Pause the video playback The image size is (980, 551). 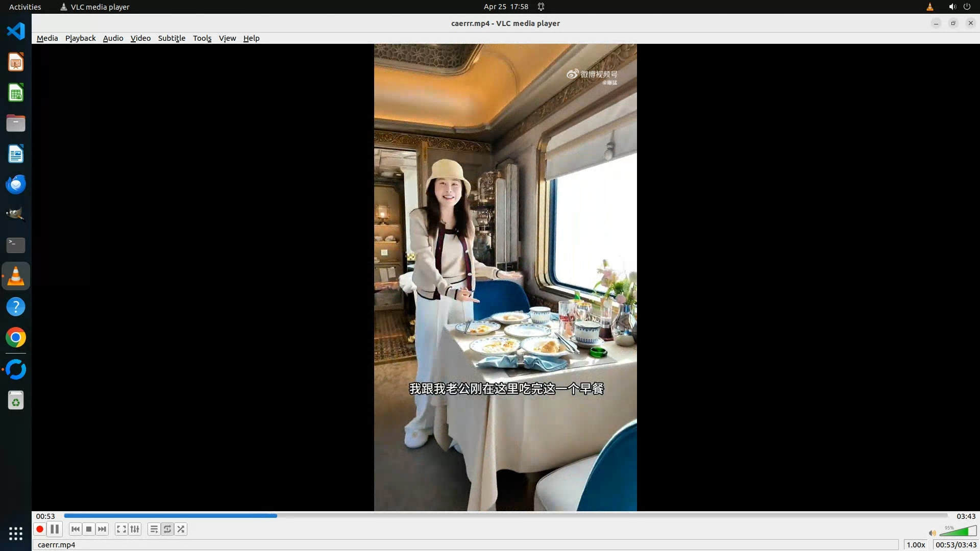point(55,529)
